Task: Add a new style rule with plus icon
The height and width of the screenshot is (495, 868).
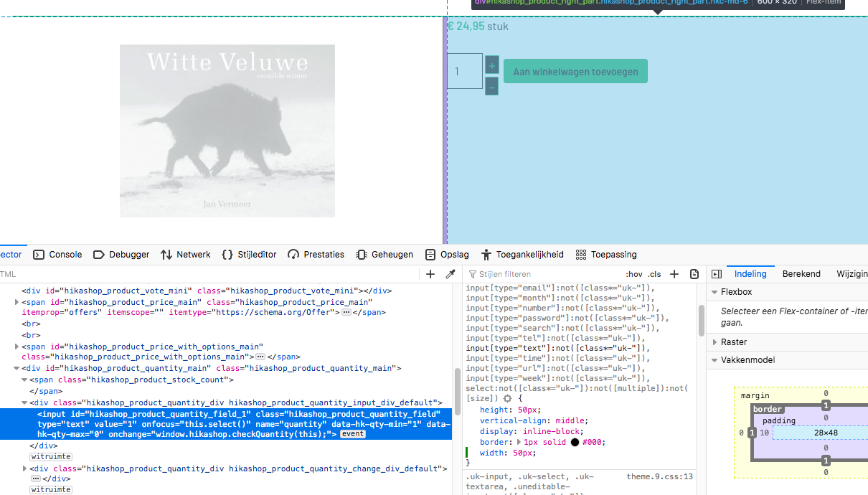Action: 674,274
